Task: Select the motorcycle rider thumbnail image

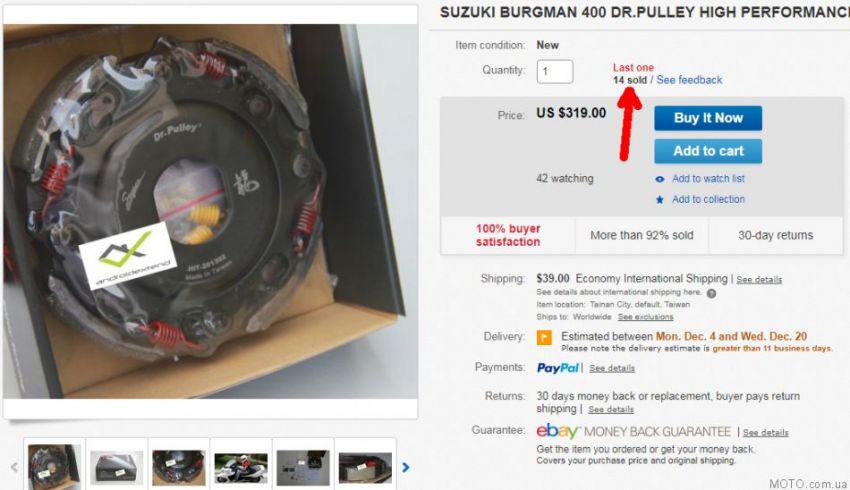Action: [x=241, y=467]
